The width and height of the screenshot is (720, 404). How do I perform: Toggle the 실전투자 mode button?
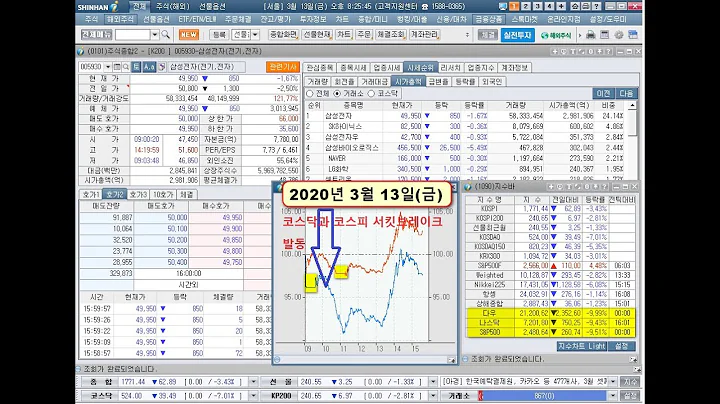518,35
